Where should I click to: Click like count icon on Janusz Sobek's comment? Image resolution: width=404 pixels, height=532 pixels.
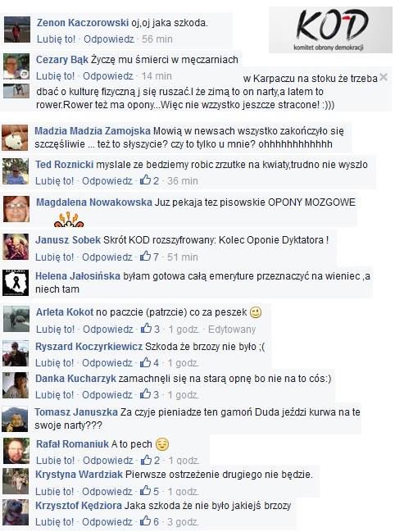tap(145, 256)
